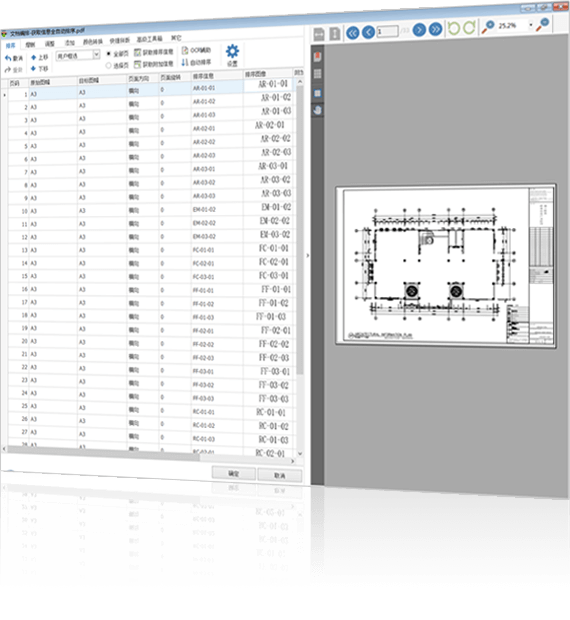Image resolution: width=570 pixels, height=620 pixels.
Task: Open the 设置 gear settings
Action: pos(232,55)
